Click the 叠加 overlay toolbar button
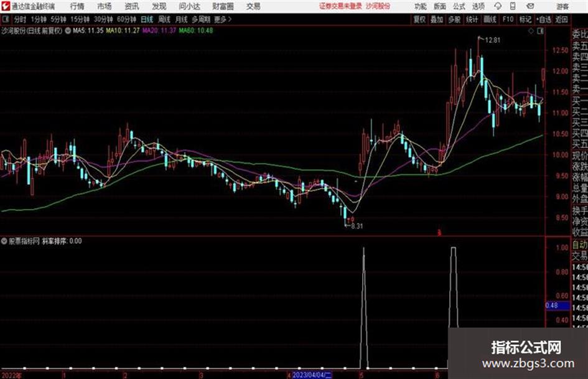The height and width of the screenshot is (379, 588). [437, 19]
